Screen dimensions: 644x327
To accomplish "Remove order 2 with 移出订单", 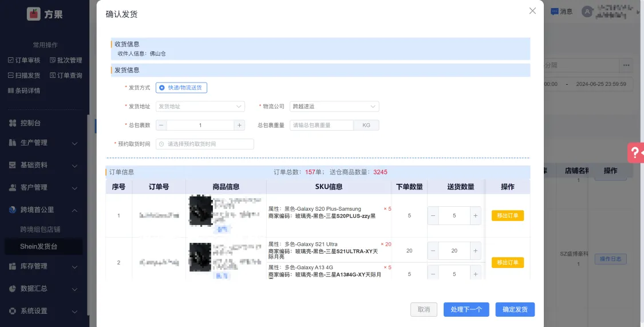I will 508,262.
